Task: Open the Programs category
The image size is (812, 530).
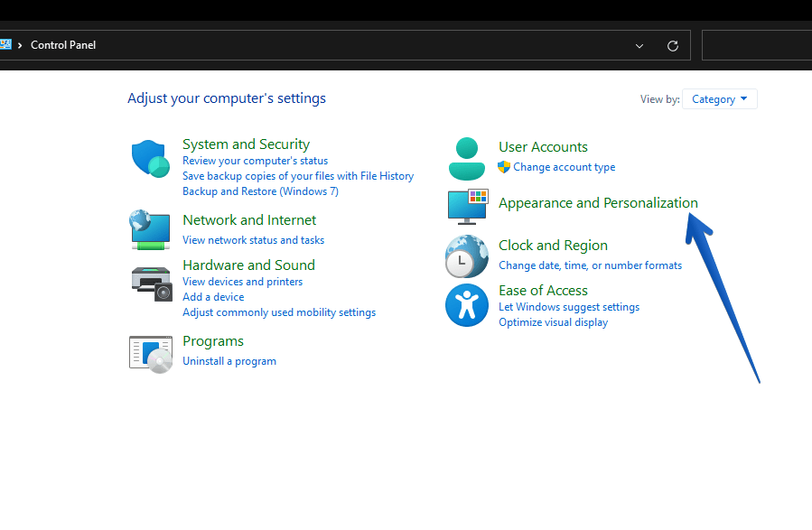Action: (x=213, y=341)
